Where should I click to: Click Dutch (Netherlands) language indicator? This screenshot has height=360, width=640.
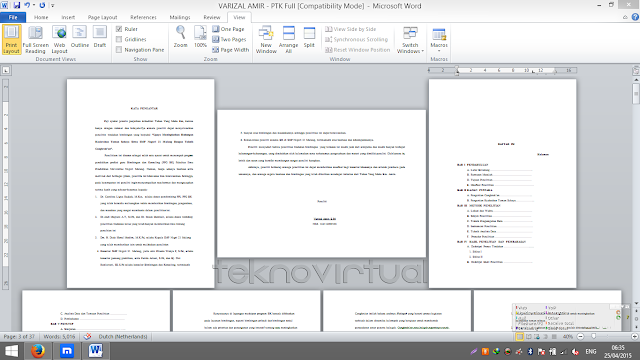(x=123, y=337)
